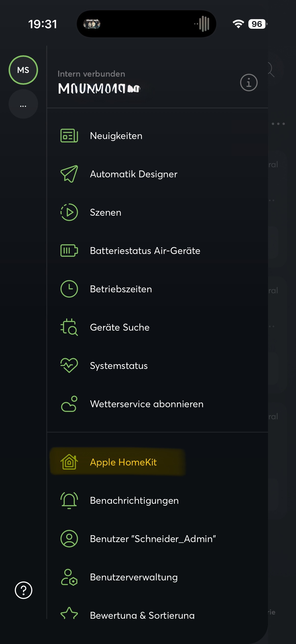Click the bell icon for Benachrichtigungen
296x644 pixels.
coord(69,501)
